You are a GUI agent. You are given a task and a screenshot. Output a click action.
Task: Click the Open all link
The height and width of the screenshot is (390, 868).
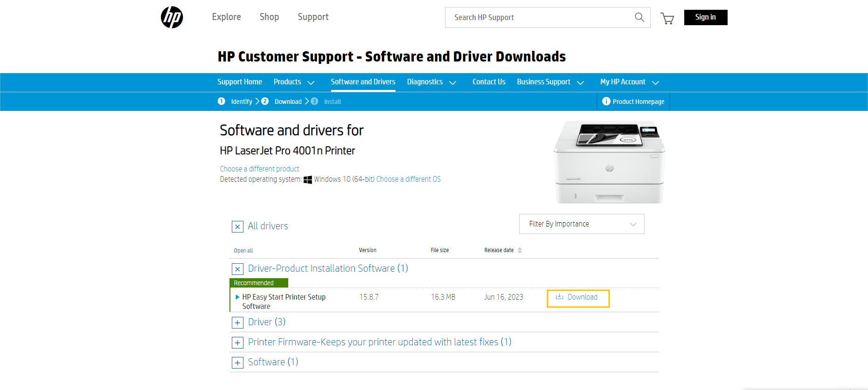coord(243,251)
